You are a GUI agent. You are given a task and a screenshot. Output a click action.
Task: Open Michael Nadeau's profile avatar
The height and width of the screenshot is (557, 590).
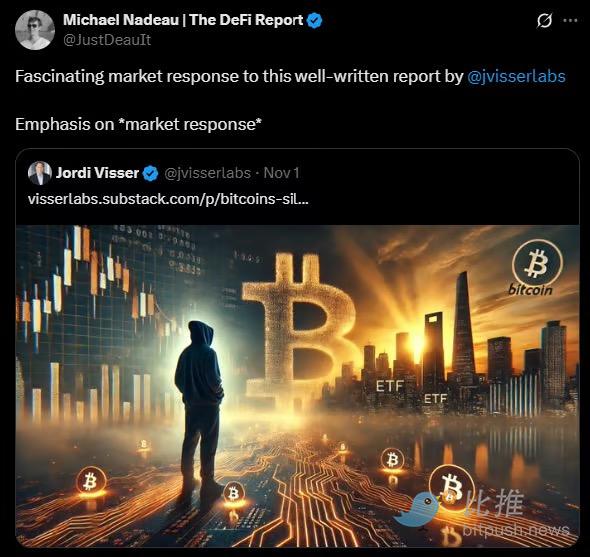point(35,30)
